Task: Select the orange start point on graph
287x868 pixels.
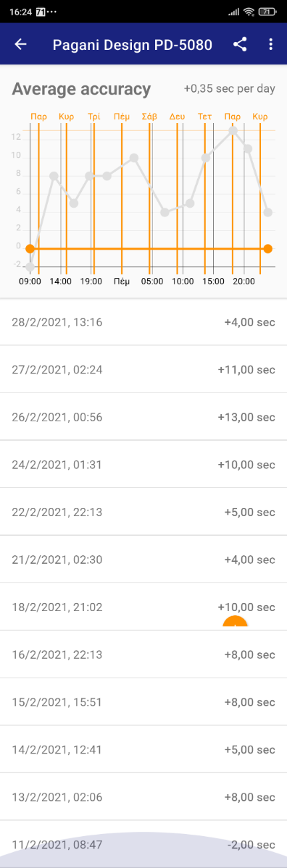Action: (x=30, y=248)
